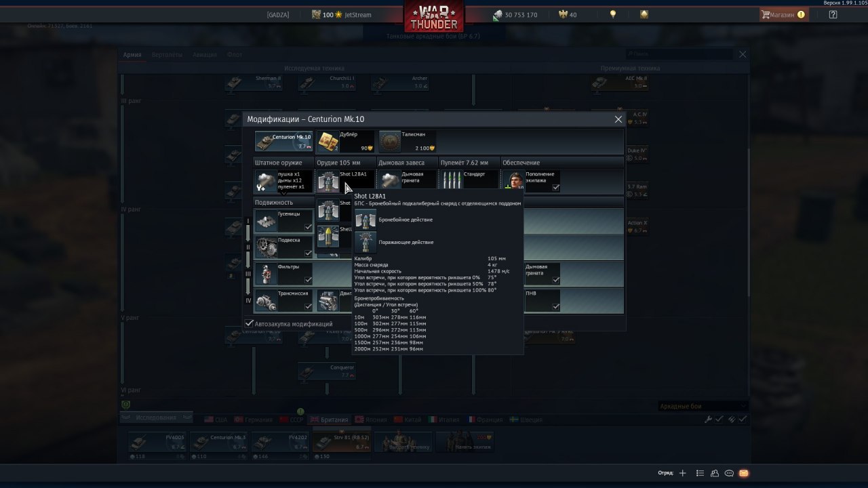868x488 pixels.
Task: Open the Талисман talisman item
Action: (408, 142)
